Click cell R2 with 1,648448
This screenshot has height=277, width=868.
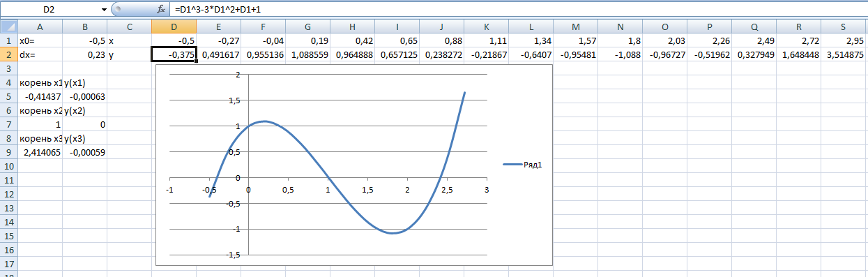[x=798, y=54]
